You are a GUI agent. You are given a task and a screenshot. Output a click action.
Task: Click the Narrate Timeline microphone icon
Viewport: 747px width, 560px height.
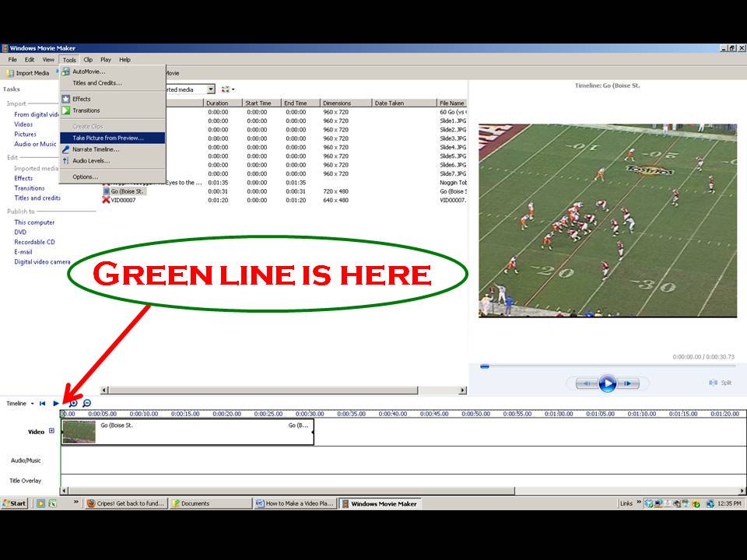[x=65, y=149]
